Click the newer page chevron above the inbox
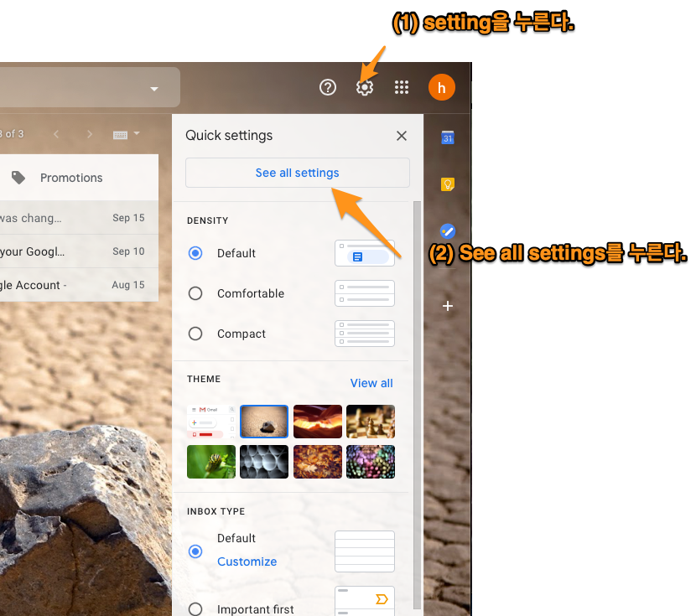This screenshot has width=696, height=616. pyautogui.click(x=56, y=134)
